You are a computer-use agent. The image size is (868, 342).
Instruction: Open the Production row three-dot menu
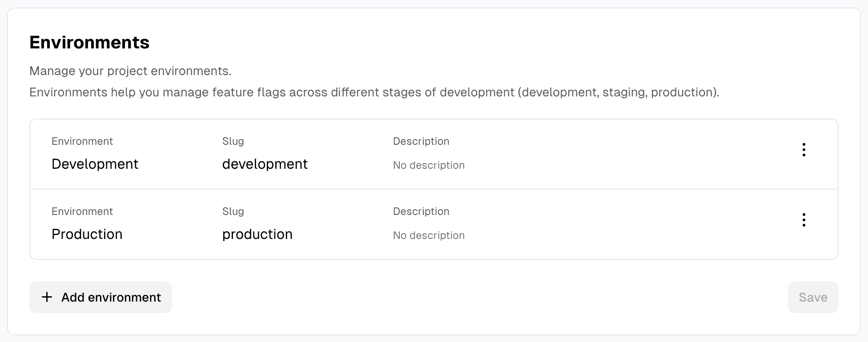pos(804,220)
